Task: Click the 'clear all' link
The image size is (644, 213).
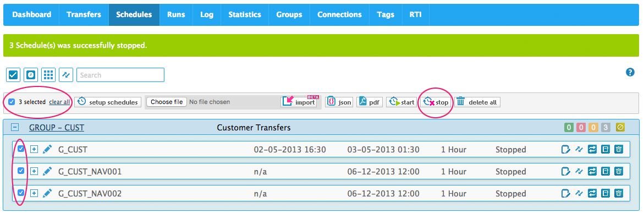Action: [x=59, y=102]
